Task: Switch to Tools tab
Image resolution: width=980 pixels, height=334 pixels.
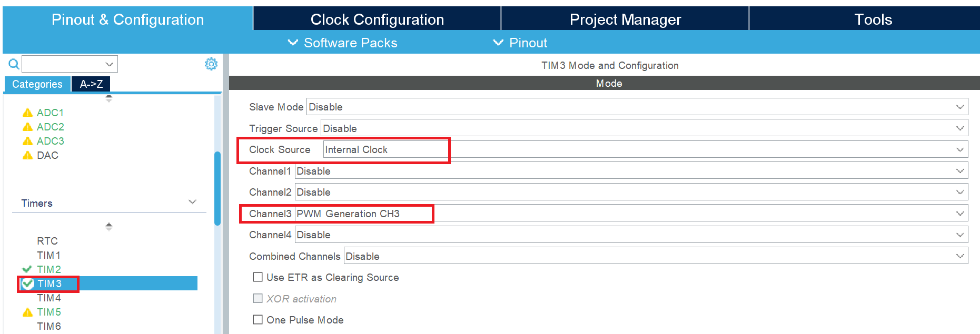Action: pyautogui.click(x=865, y=19)
